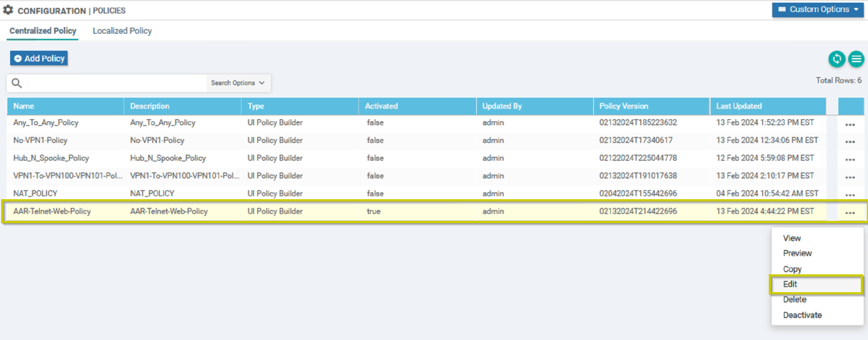Image resolution: width=868 pixels, height=340 pixels.
Task: Click the 'true' Activated value
Action: pyautogui.click(x=374, y=211)
